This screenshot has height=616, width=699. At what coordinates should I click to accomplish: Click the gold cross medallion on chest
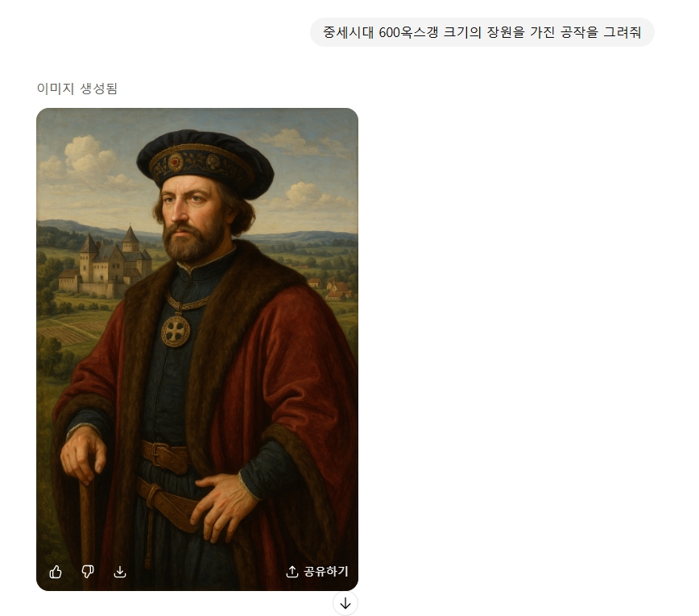click(x=176, y=331)
